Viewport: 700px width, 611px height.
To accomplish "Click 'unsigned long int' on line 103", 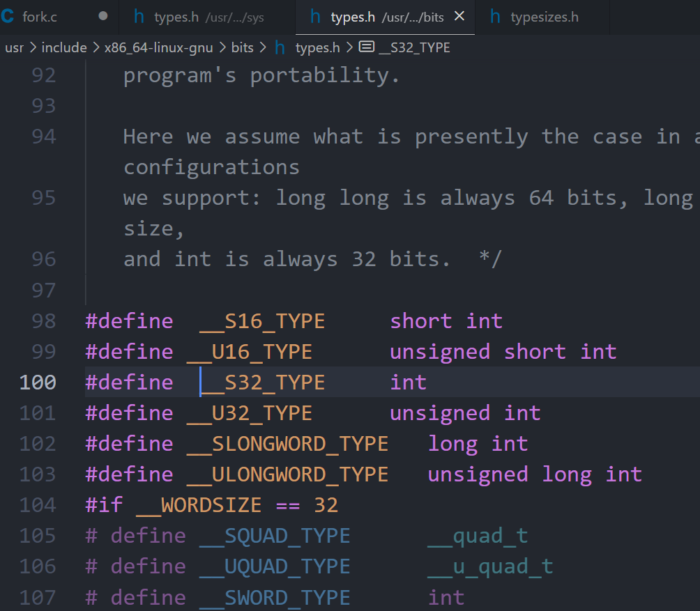I will point(535,474).
